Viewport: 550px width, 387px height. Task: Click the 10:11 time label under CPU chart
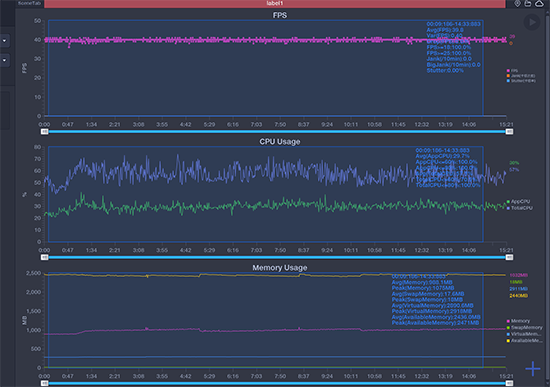point(350,251)
